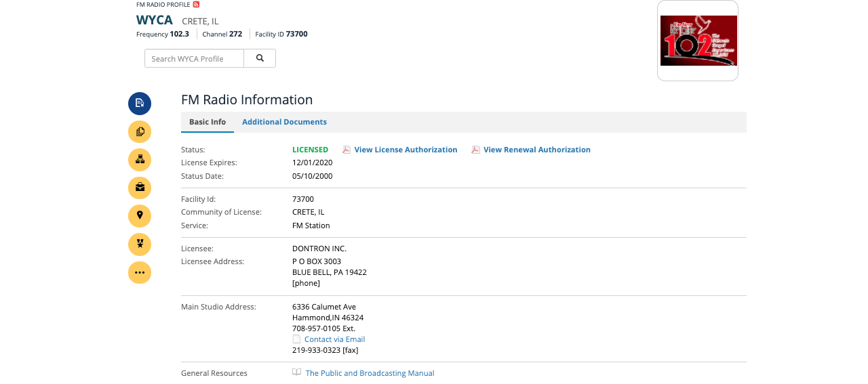Screen dimensions: 868x384
Task: Click the Main Studio Address label
Action: [x=218, y=307]
